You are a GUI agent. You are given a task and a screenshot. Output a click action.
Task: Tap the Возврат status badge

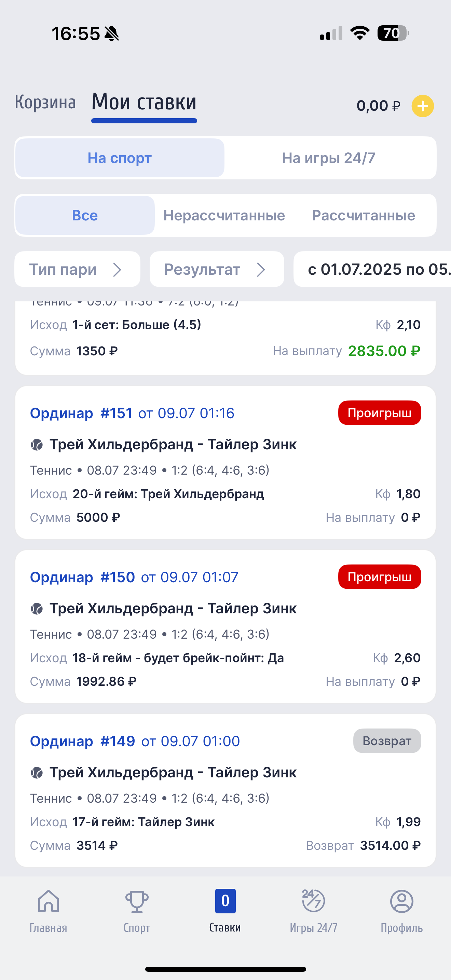click(387, 741)
